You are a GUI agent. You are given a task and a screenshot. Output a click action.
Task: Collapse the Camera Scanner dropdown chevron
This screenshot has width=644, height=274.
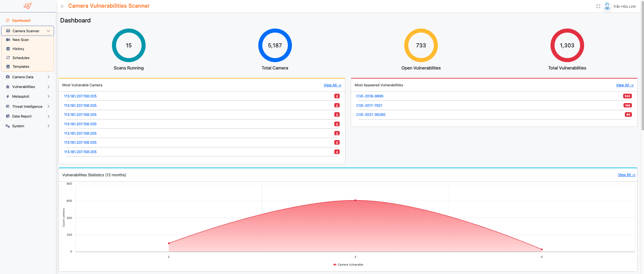tap(48, 31)
